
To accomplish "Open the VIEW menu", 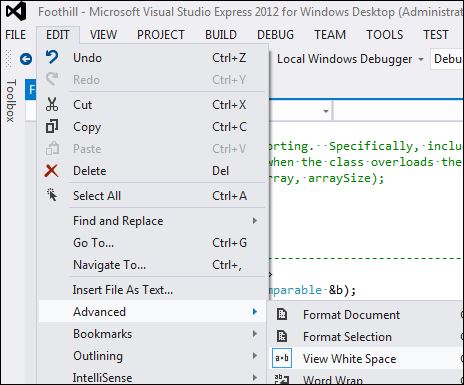I will pyautogui.click(x=103, y=35).
